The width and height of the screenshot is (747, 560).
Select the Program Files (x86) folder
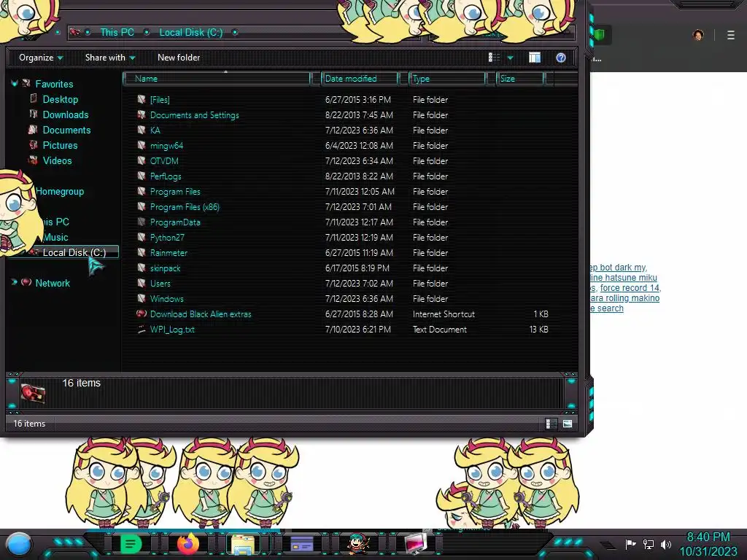click(x=185, y=206)
